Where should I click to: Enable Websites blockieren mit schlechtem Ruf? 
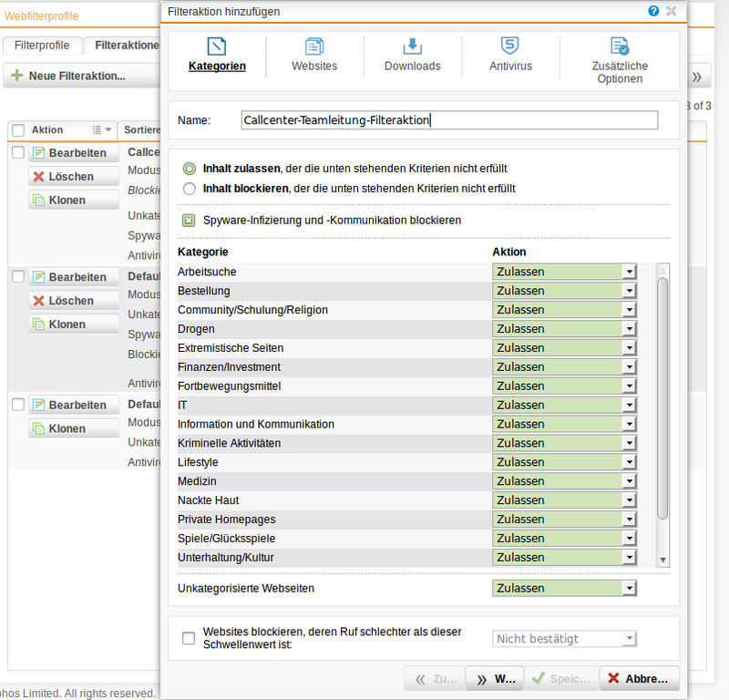pos(188,638)
